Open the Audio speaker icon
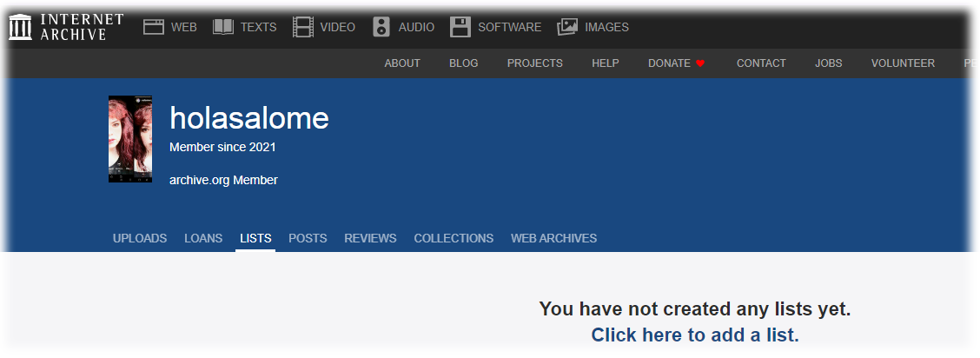This screenshot has height=358, width=980. click(381, 27)
